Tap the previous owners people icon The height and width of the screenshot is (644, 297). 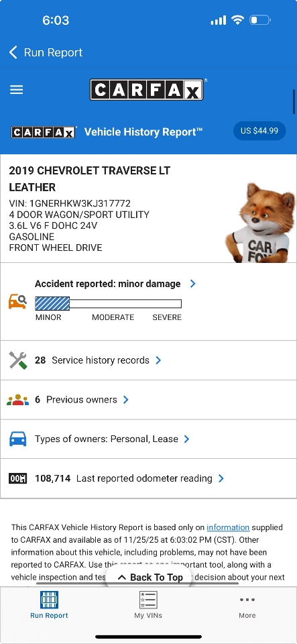click(x=17, y=400)
